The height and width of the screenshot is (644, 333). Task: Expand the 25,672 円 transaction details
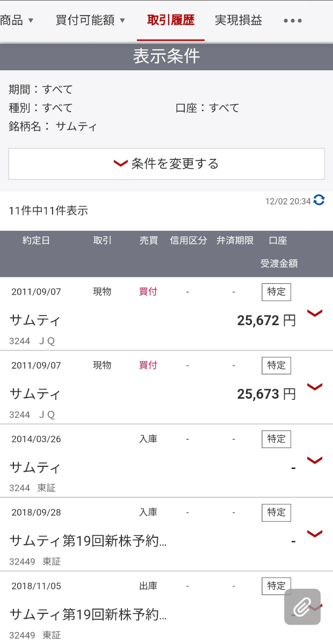tap(314, 313)
